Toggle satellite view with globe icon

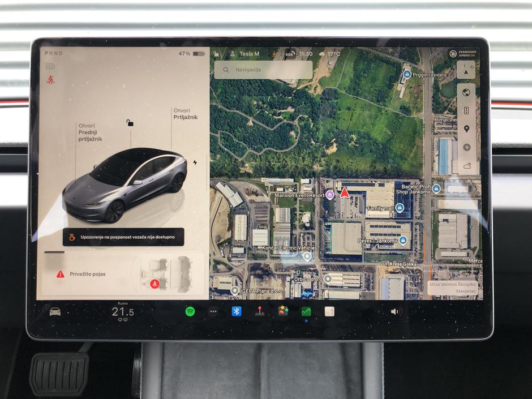click(x=466, y=92)
